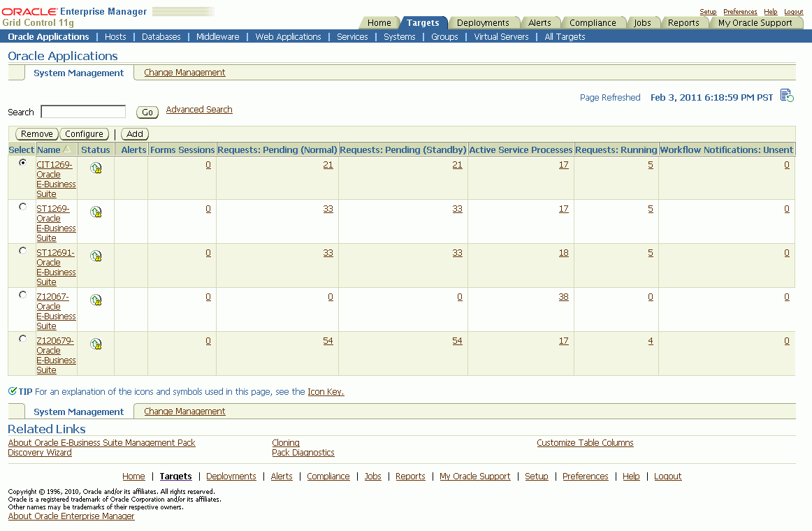Viewport: 812px width, 531px height.
Task: Open the Discovery Wizard link
Action: [x=40, y=453]
